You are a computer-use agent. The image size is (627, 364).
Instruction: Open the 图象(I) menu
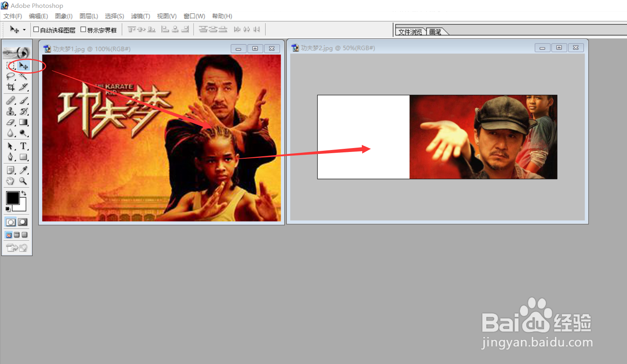tap(64, 16)
